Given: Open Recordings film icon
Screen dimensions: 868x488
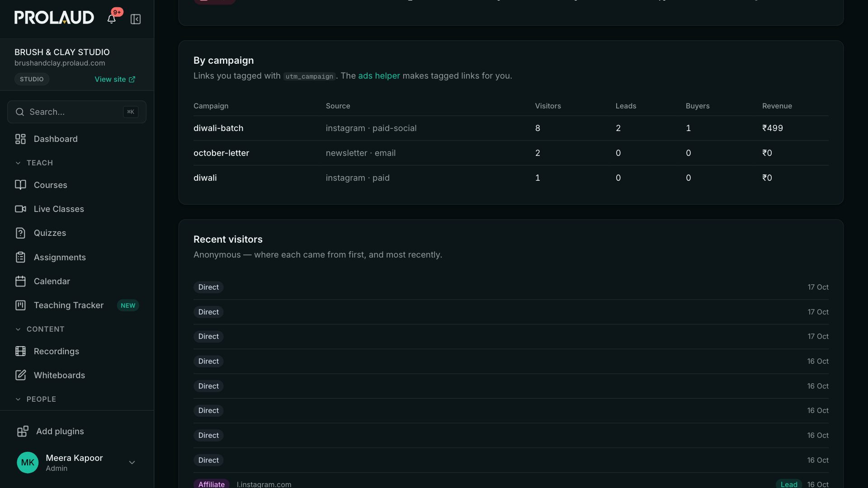Looking at the screenshot, I should [x=20, y=351].
